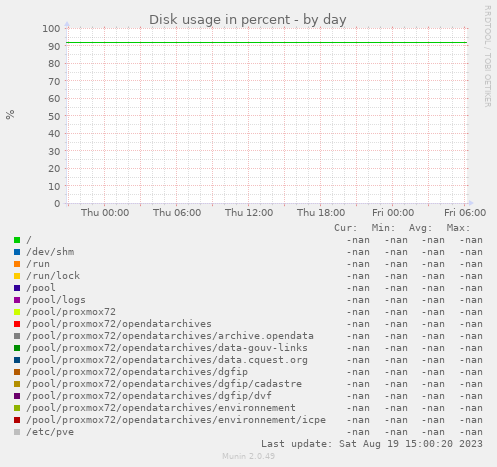Select the /run/lock legend label
Viewport: 497px width, 467px height.
[x=53, y=276]
